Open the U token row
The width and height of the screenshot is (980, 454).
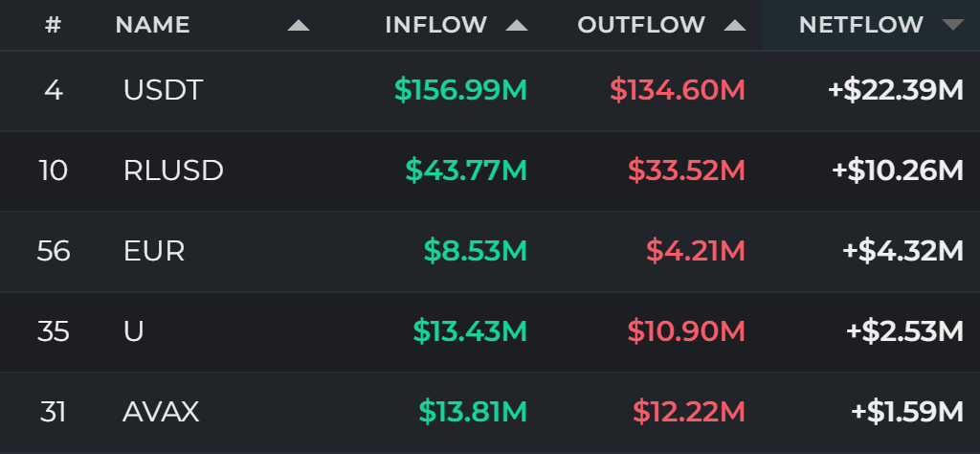point(490,331)
